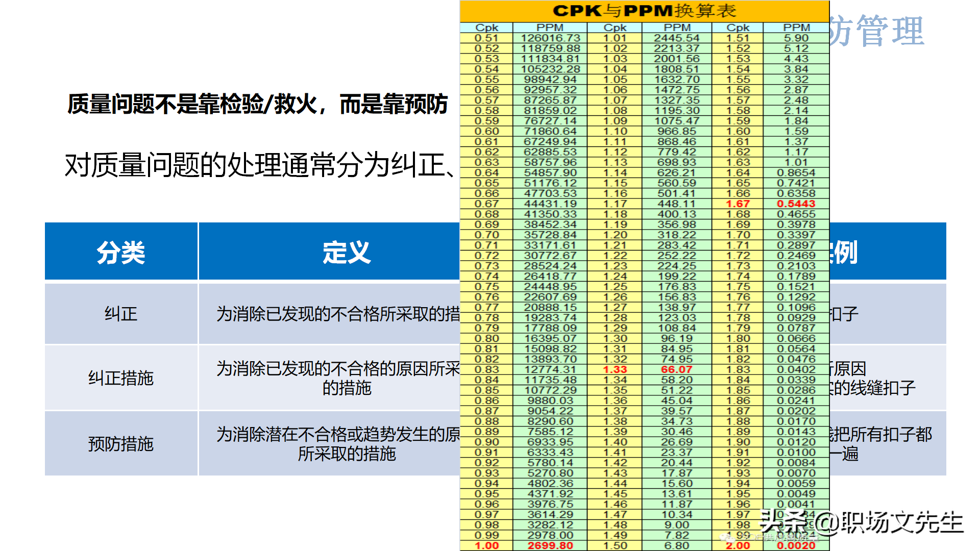This screenshot has width=980, height=551.
Task: Click the 纠正措施 row label
Action: click(120, 378)
